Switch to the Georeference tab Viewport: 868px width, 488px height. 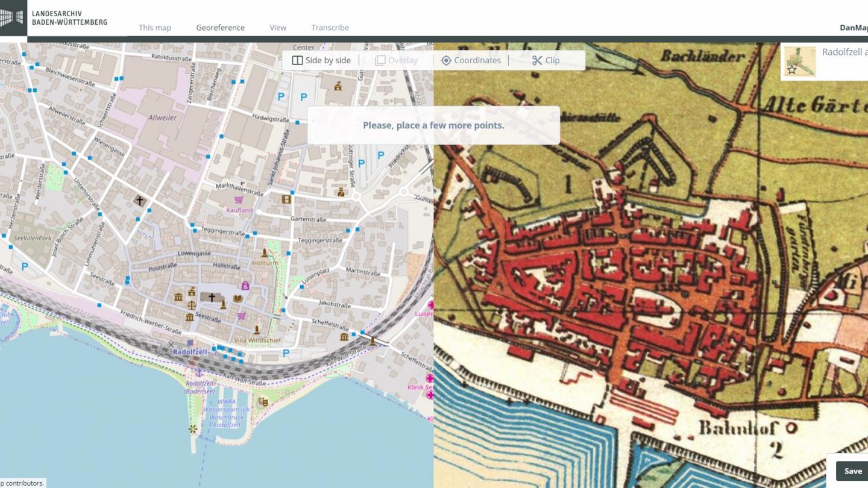click(x=221, y=28)
